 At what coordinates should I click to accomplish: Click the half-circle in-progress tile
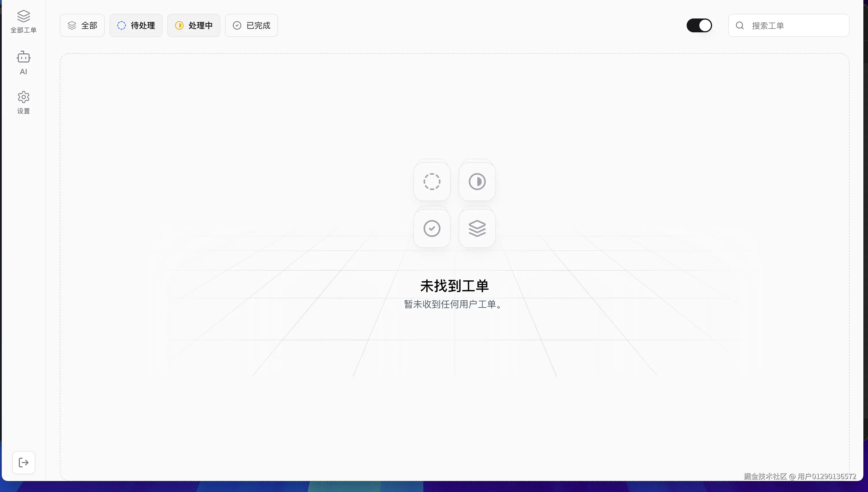click(477, 181)
